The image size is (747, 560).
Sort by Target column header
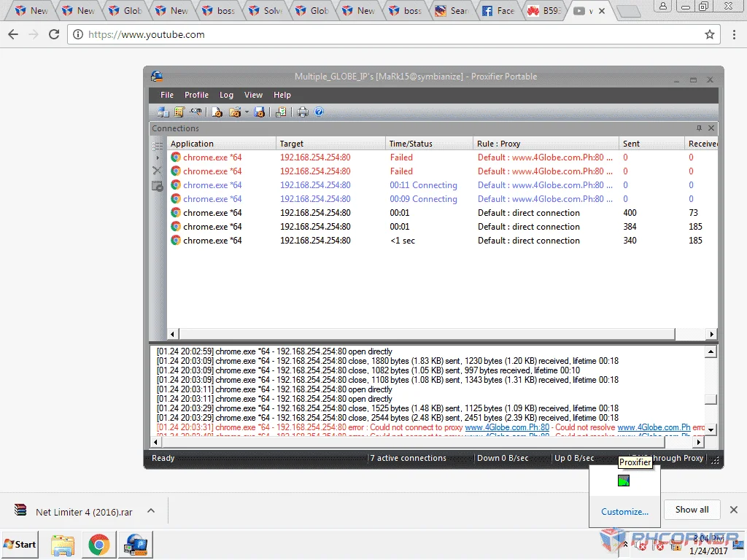(330, 144)
